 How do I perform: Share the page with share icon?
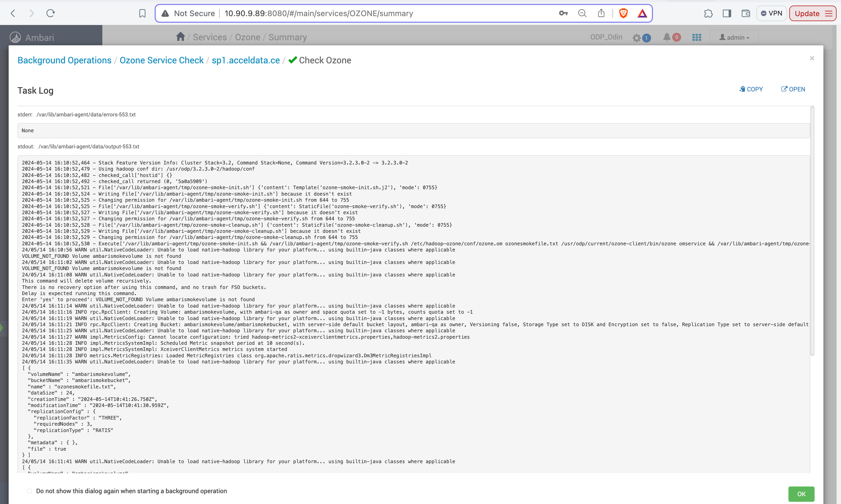pos(601,13)
